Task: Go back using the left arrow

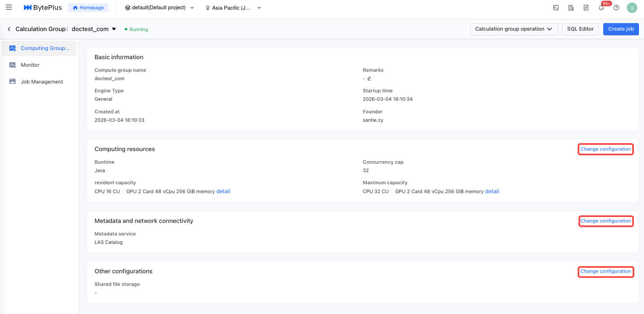Action: pyautogui.click(x=9, y=29)
